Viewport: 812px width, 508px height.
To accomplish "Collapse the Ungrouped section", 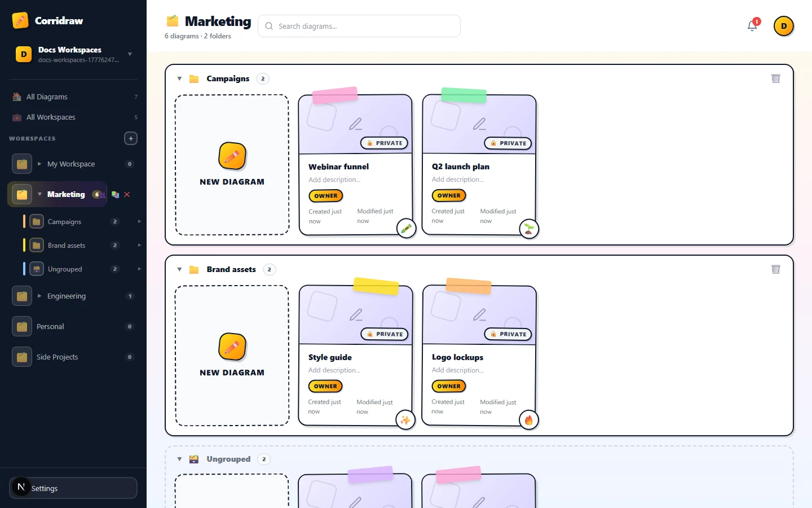I will (179, 459).
